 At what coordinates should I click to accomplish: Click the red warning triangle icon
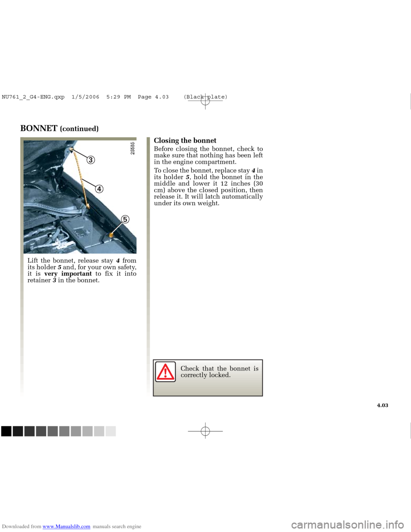(x=165, y=372)
